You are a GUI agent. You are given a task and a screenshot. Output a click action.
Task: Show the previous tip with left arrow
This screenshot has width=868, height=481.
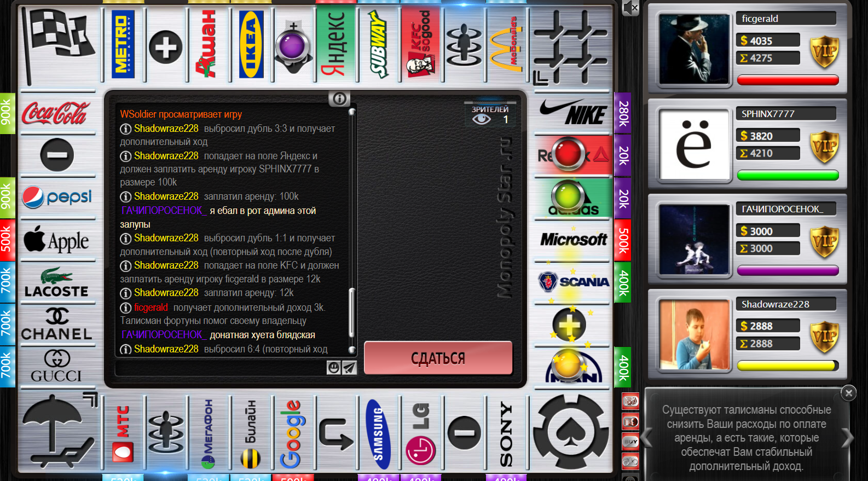point(647,438)
